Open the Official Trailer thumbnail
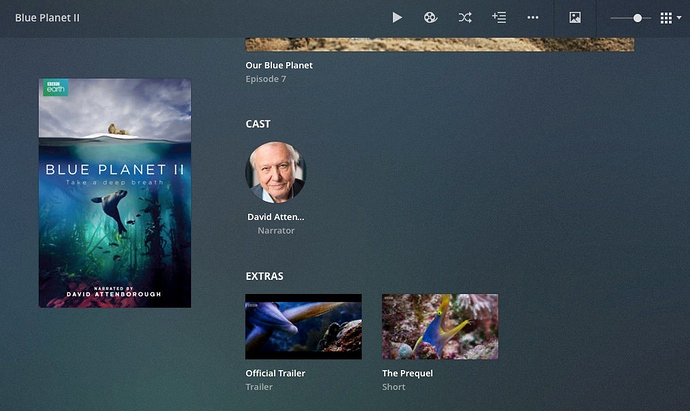Image resolution: width=690 pixels, height=411 pixels. click(303, 327)
